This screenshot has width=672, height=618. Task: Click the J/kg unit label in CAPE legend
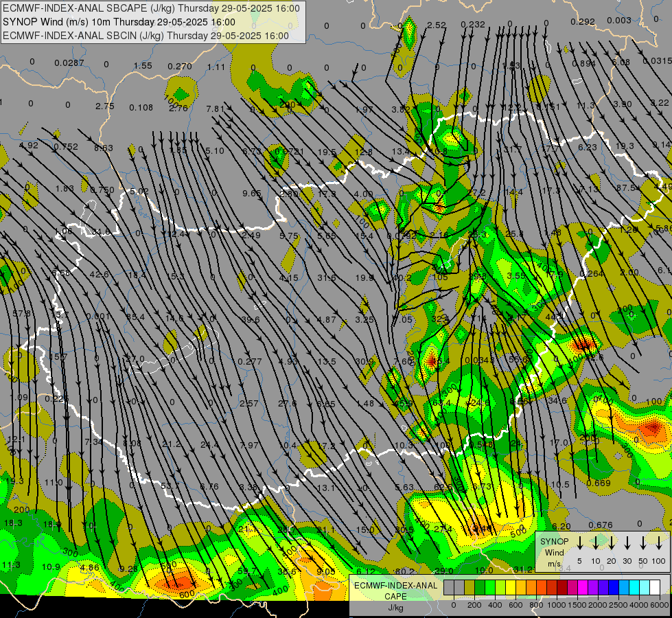(395, 608)
